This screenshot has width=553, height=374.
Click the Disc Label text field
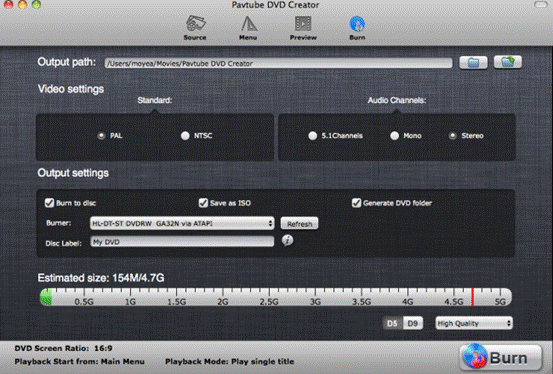click(182, 242)
